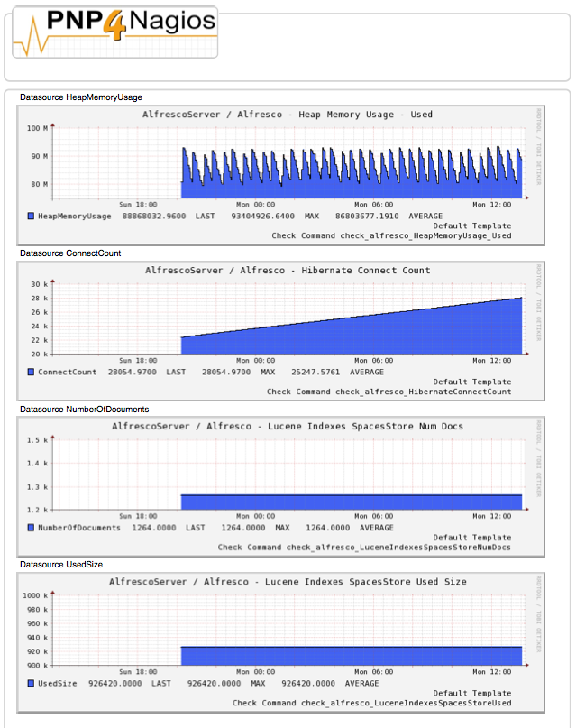Open the Hibernate Connect Count graph

[x=281, y=331]
